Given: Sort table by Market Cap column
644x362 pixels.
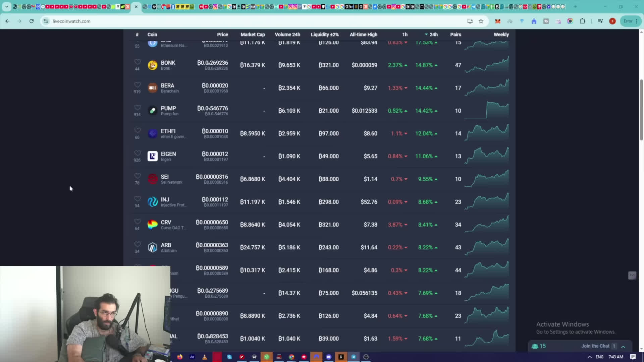Looking at the screenshot, I should pos(253,35).
